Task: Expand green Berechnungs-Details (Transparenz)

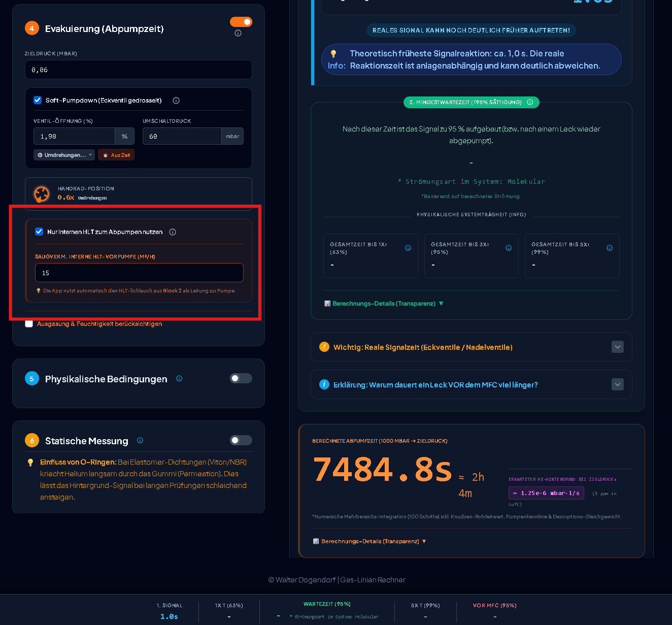Action: pyautogui.click(x=384, y=304)
